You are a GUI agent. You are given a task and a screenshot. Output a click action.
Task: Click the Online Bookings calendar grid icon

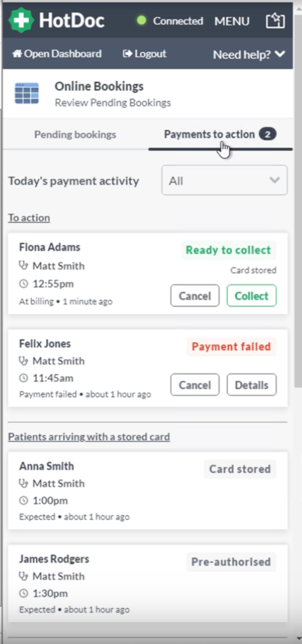[x=27, y=93]
